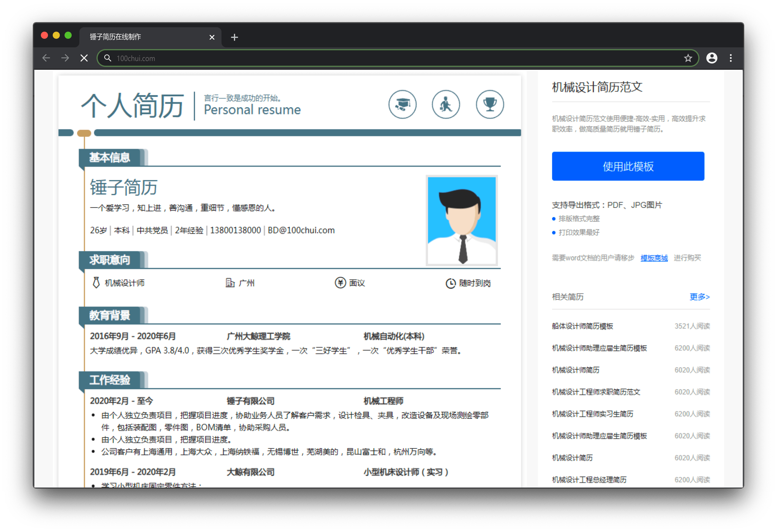Image resolution: width=777 pixels, height=532 pixels.
Task: Click 机械自动化(本科) major text
Action: [394, 336]
